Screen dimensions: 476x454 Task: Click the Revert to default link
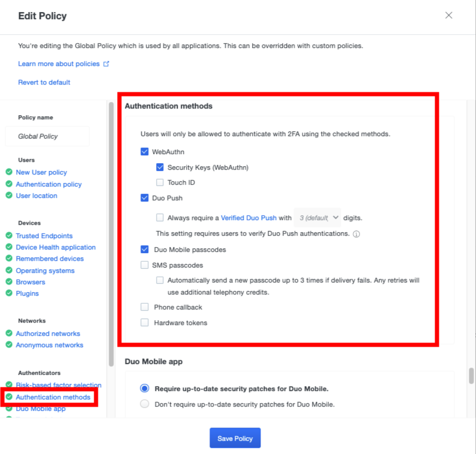(x=44, y=82)
